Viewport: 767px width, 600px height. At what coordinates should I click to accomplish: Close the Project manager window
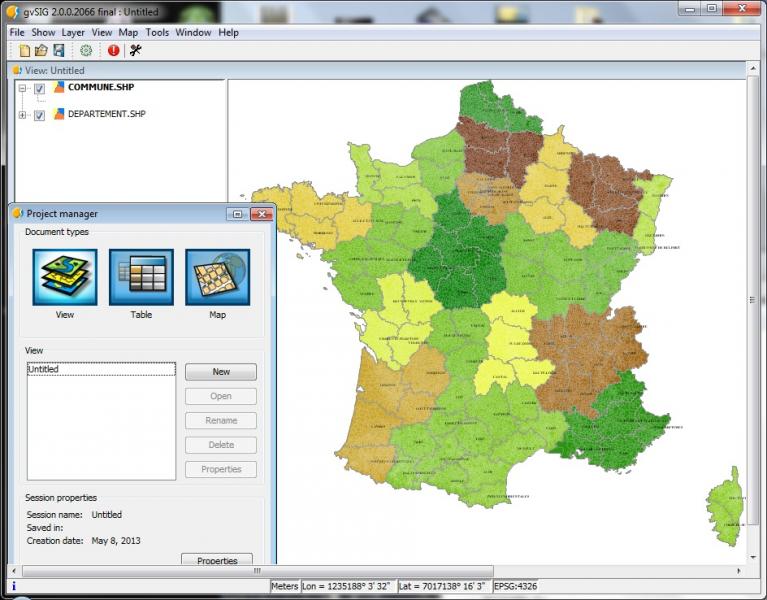point(262,214)
